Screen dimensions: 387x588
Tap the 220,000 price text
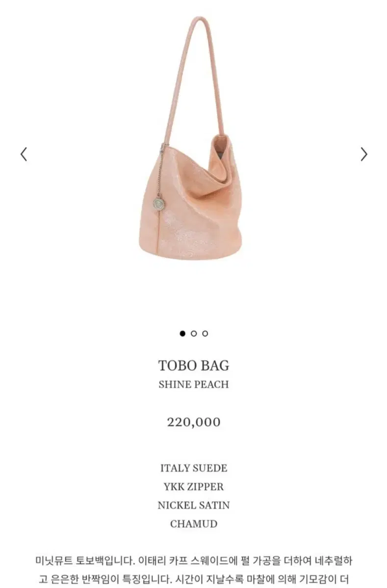tap(194, 422)
